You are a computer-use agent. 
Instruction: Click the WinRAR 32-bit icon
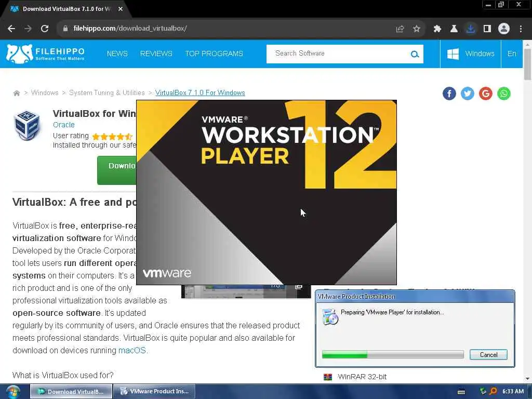pyautogui.click(x=328, y=377)
